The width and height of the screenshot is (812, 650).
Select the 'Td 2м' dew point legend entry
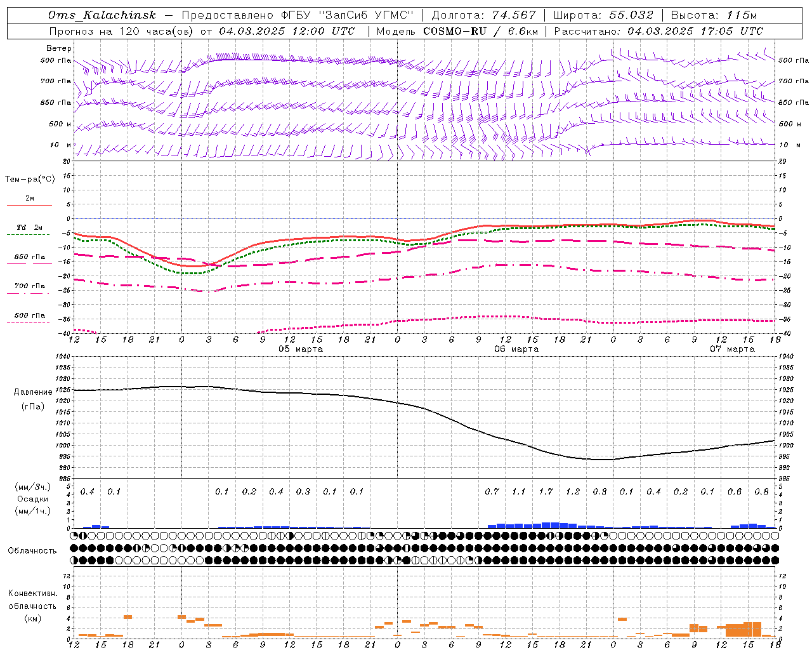coord(29,227)
